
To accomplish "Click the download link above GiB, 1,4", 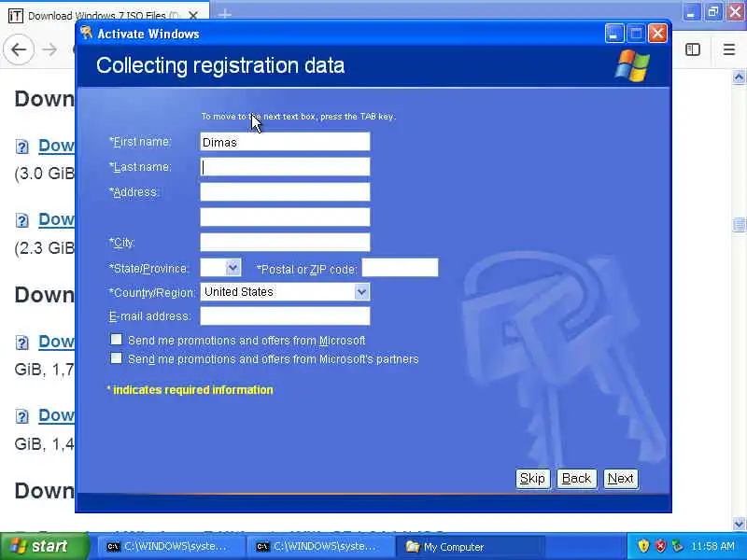I will pos(56,415).
